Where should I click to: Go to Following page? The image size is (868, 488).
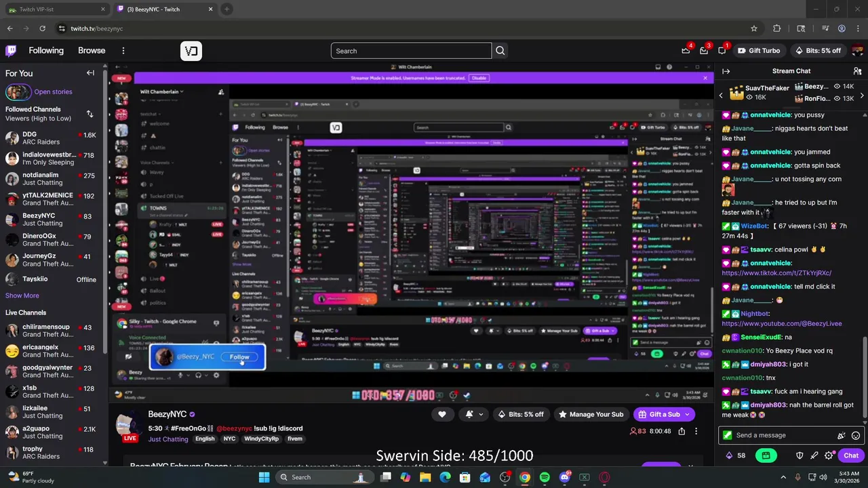pyautogui.click(x=46, y=51)
